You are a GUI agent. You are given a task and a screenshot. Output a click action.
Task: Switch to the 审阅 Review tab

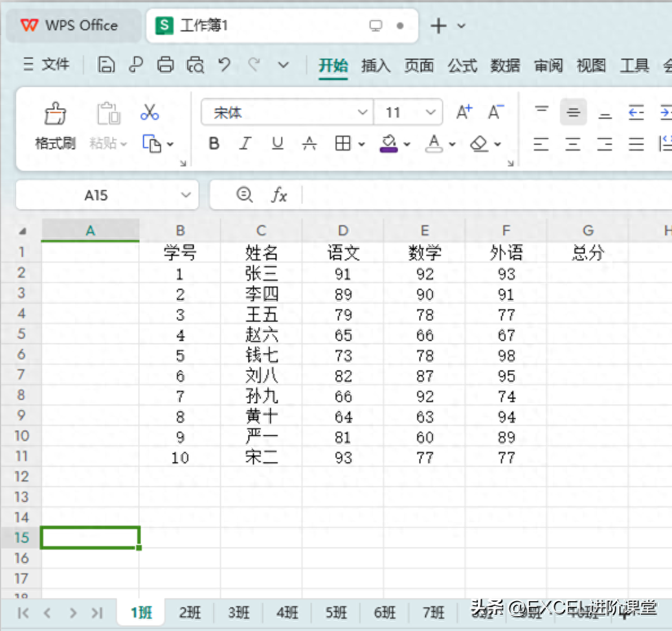548,65
